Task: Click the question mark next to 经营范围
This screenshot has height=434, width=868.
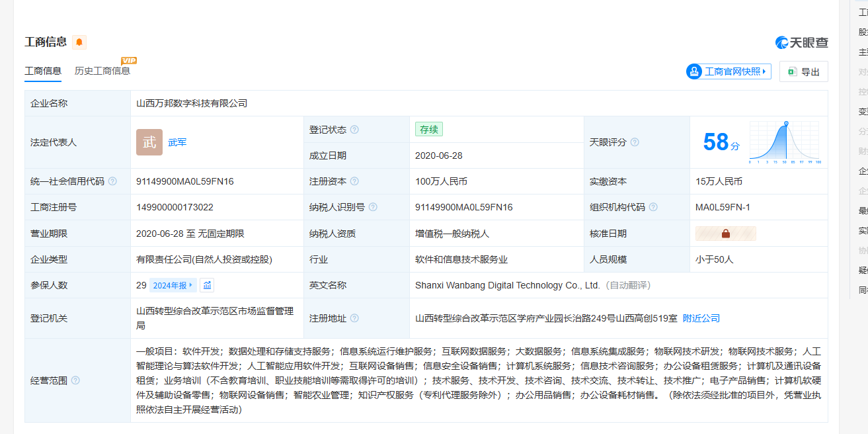Action: (75, 380)
